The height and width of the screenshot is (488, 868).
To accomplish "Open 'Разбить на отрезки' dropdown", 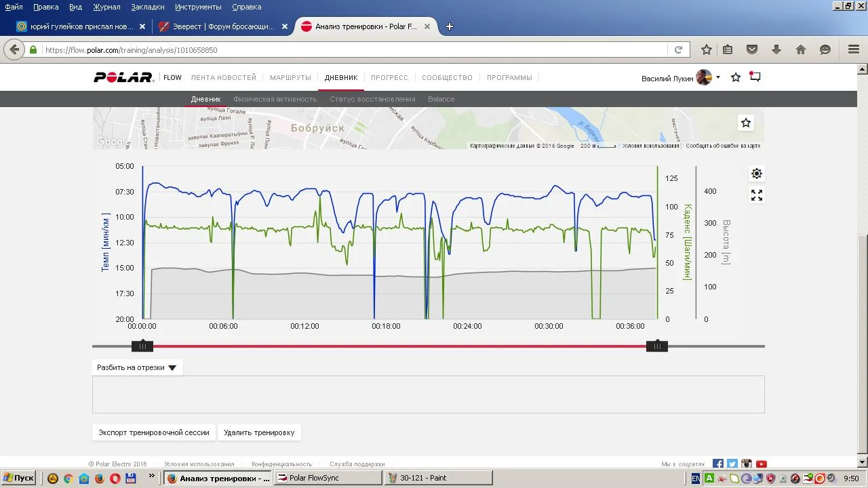I will pyautogui.click(x=138, y=367).
